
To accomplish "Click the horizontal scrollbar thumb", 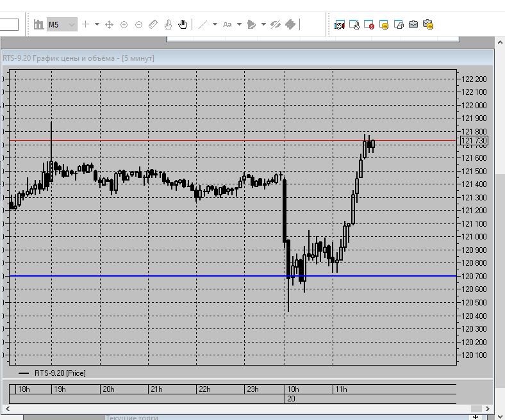I will (x=476, y=408).
